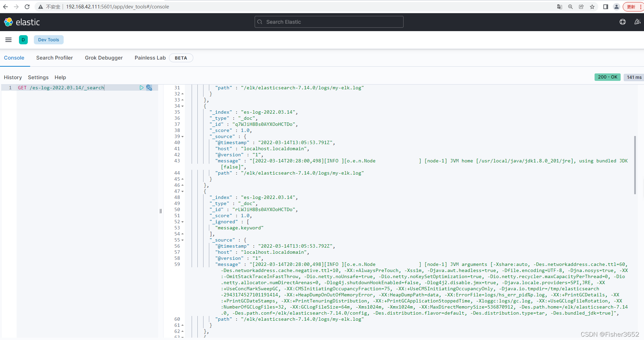This screenshot has width=644, height=340.
Task: Click the "message.keyword" ignored entry
Action: pos(239,228)
